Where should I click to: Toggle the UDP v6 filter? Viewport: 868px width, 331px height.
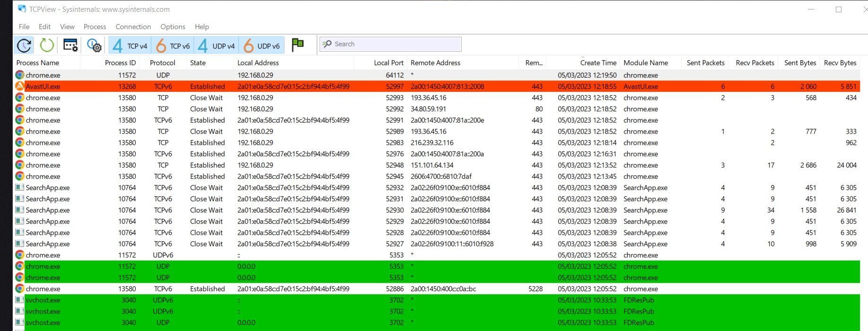pyautogui.click(x=262, y=45)
